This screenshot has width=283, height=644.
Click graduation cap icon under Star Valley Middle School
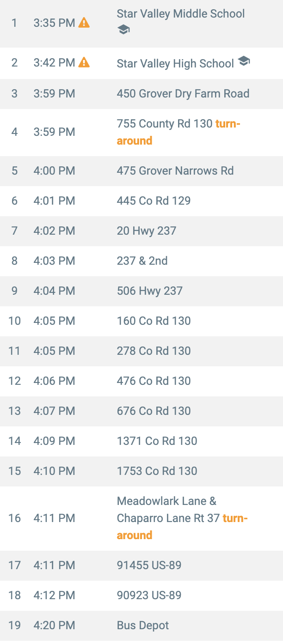coord(123,30)
